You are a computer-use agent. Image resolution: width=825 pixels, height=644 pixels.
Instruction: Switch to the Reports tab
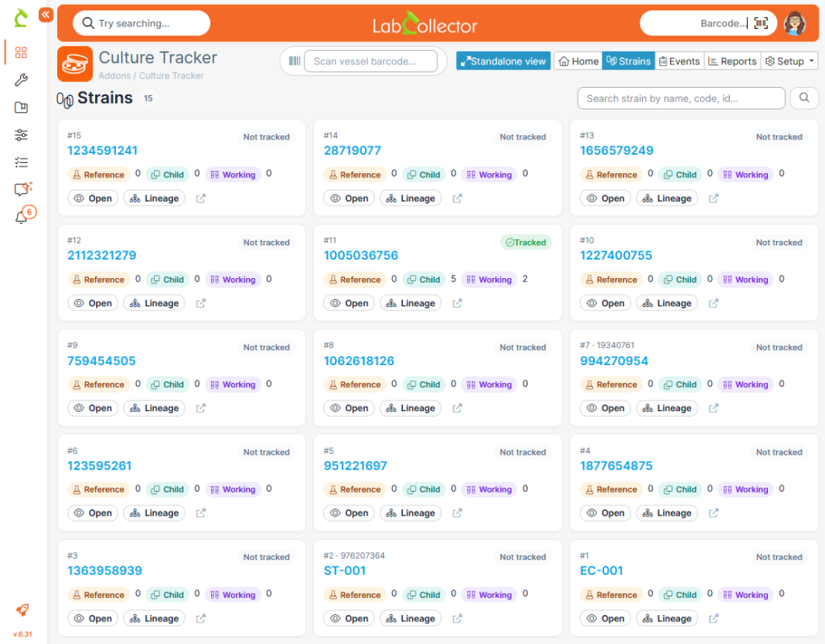[732, 61]
